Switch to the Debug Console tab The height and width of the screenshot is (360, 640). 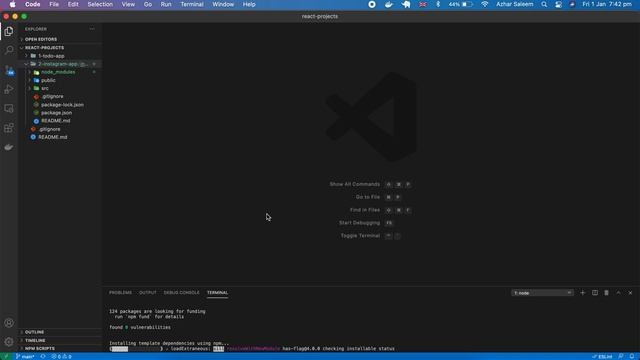point(182,293)
